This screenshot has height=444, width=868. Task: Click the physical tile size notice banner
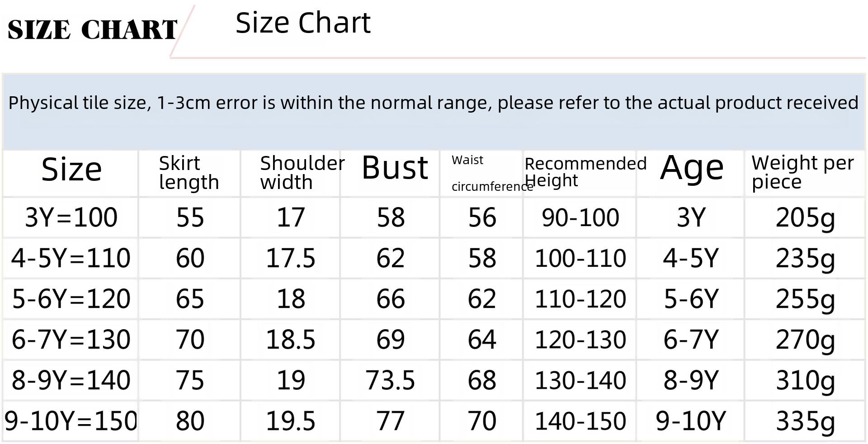coord(434,112)
